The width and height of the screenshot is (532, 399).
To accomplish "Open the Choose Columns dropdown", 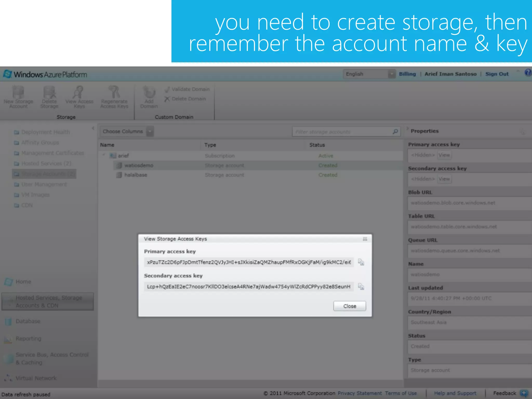I will pos(127,131).
